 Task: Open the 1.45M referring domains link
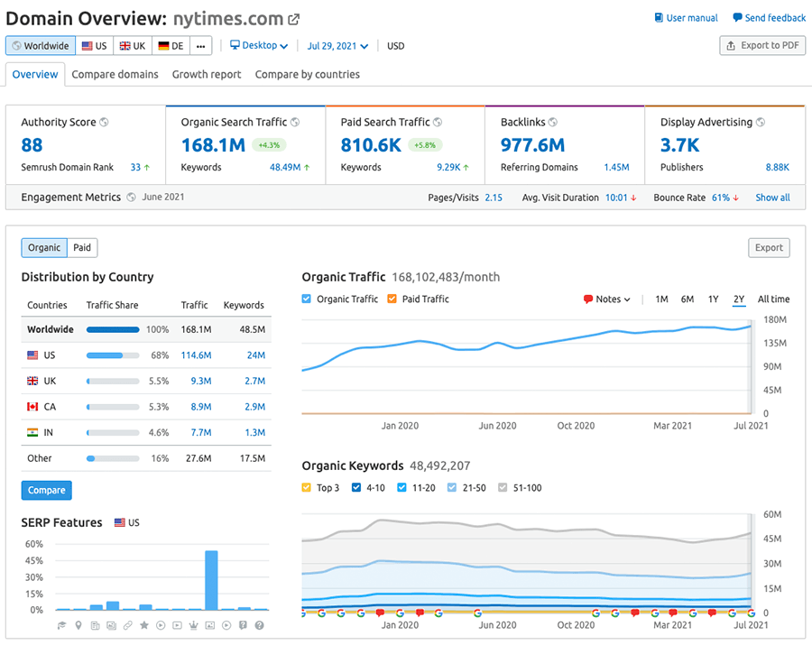coord(616,167)
